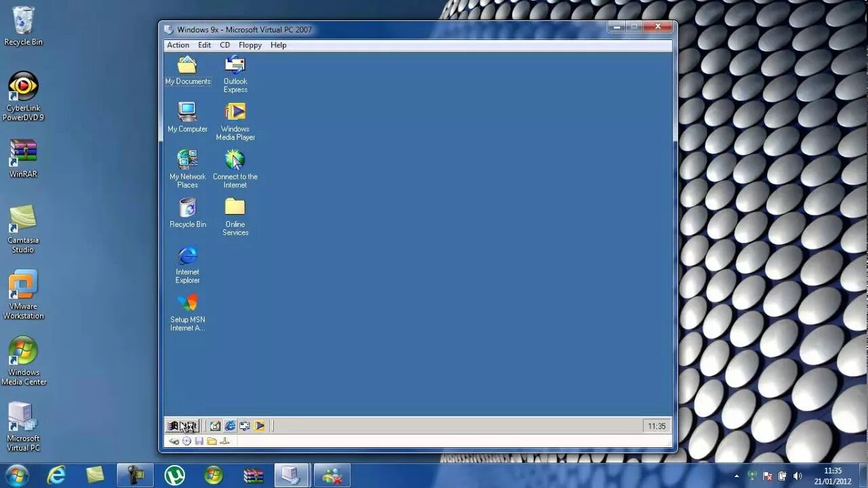The image size is (868, 488).
Task: Select My Computer icon in guest desktop
Action: click(x=188, y=118)
